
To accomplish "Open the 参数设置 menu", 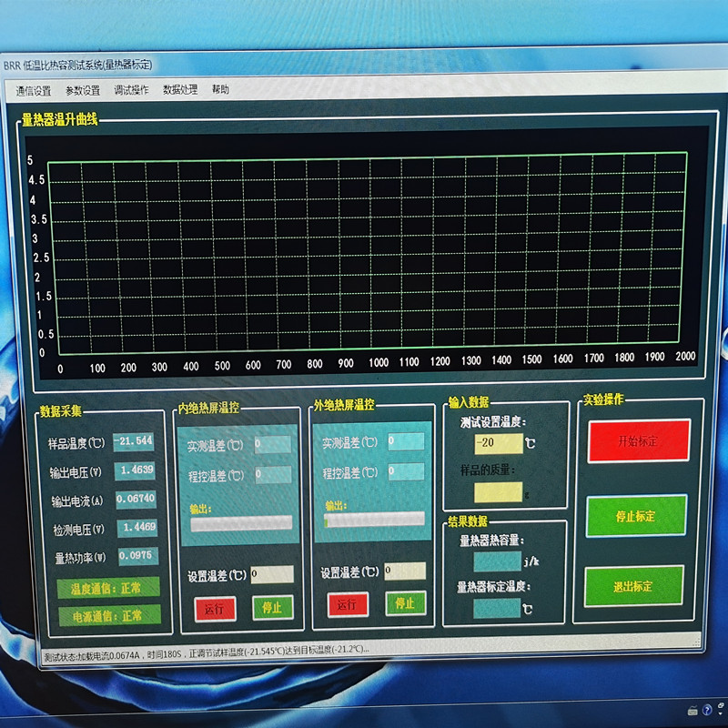I will (x=83, y=90).
